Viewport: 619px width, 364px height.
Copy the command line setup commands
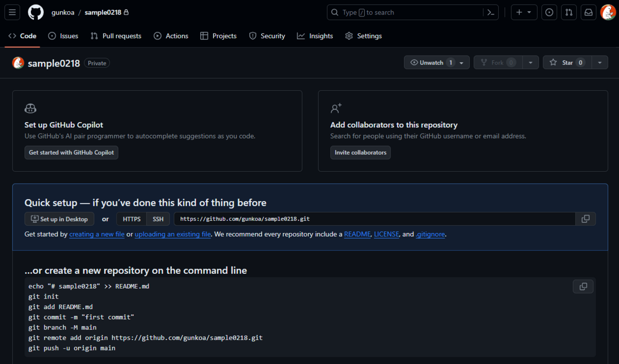coord(583,286)
